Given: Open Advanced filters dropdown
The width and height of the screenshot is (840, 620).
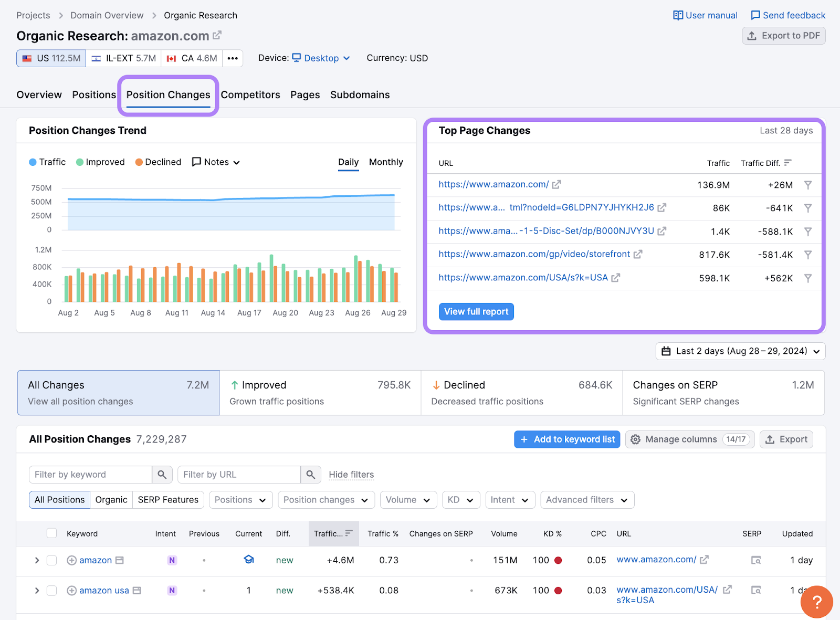Looking at the screenshot, I should pos(587,500).
